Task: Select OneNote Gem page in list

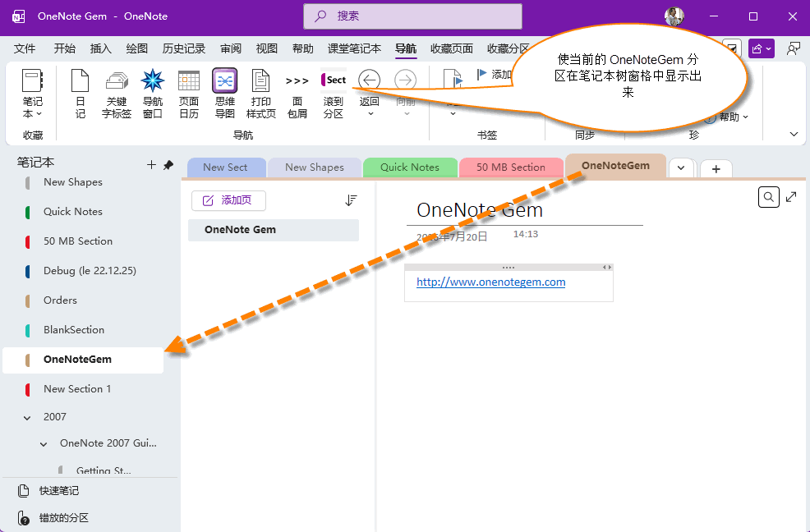Action: [274, 230]
